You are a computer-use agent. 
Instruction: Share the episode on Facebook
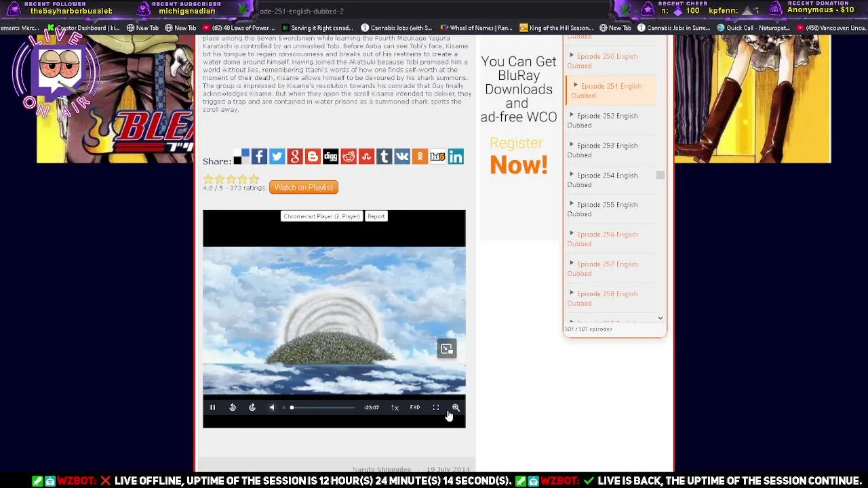[x=259, y=157]
